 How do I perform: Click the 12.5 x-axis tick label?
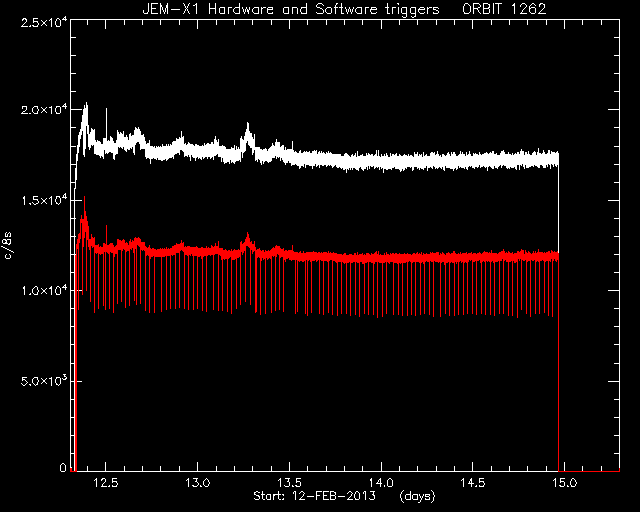pos(106,483)
